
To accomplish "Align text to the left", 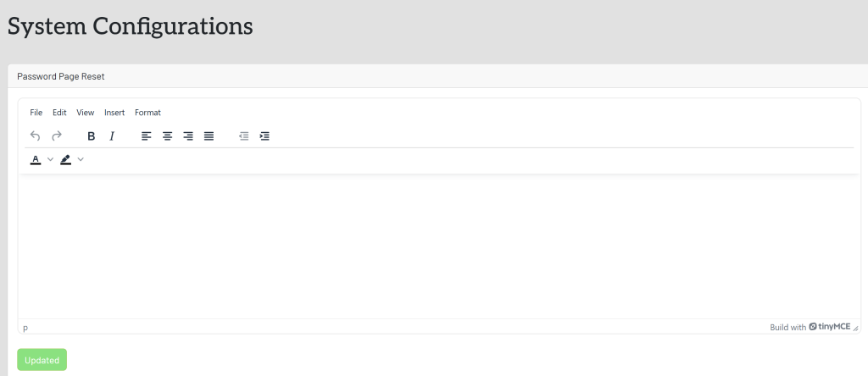I will tap(147, 135).
